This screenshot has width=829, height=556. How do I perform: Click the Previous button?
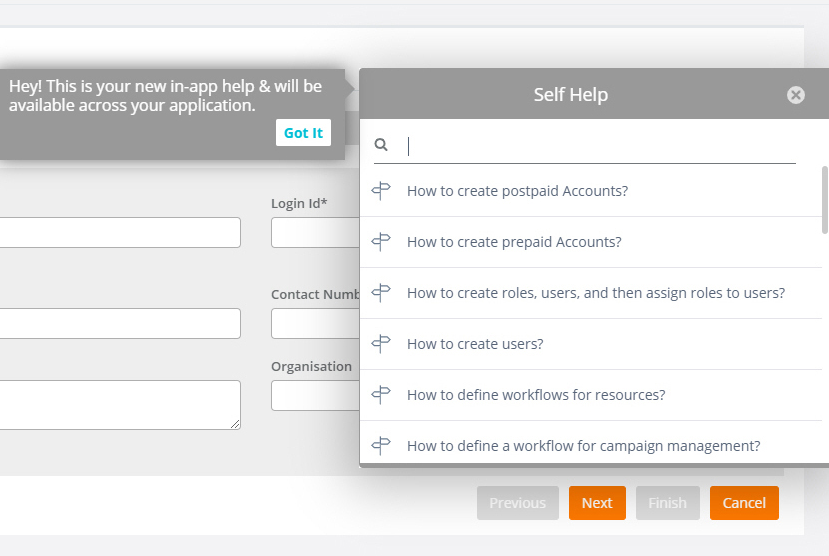[x=518, y=503]
